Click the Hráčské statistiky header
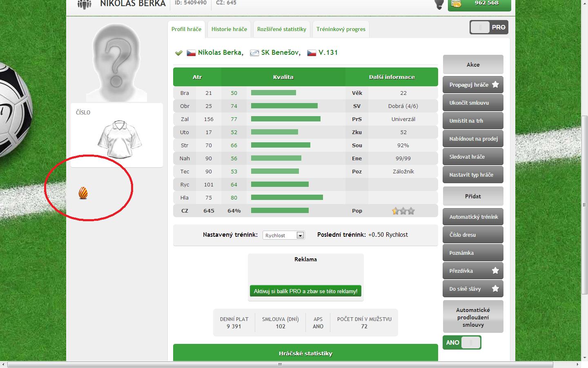The width and height of the screenshot is (588, 368). 305,353
